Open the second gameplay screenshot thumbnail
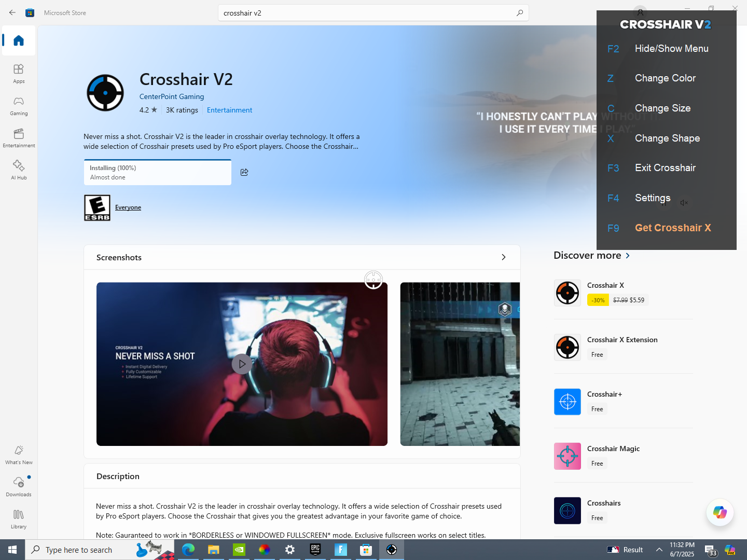Screen dimensions: 747x560 460,364
